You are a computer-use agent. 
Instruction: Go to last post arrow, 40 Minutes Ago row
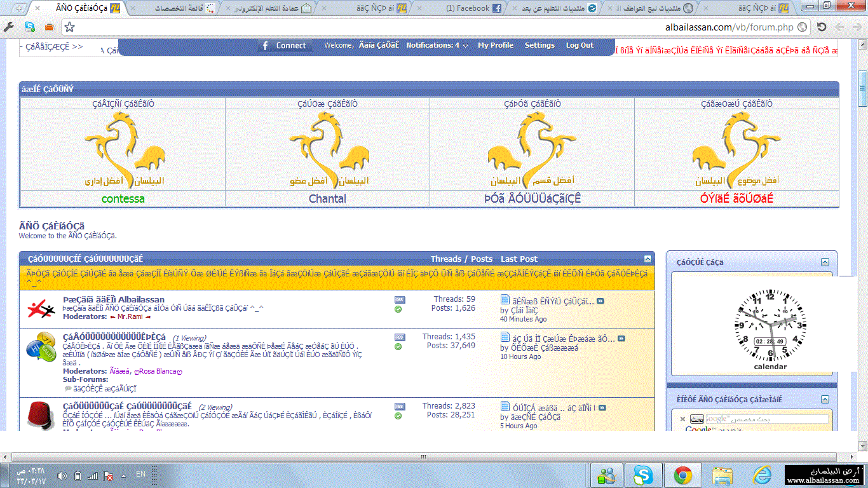(x=600, y=301)
